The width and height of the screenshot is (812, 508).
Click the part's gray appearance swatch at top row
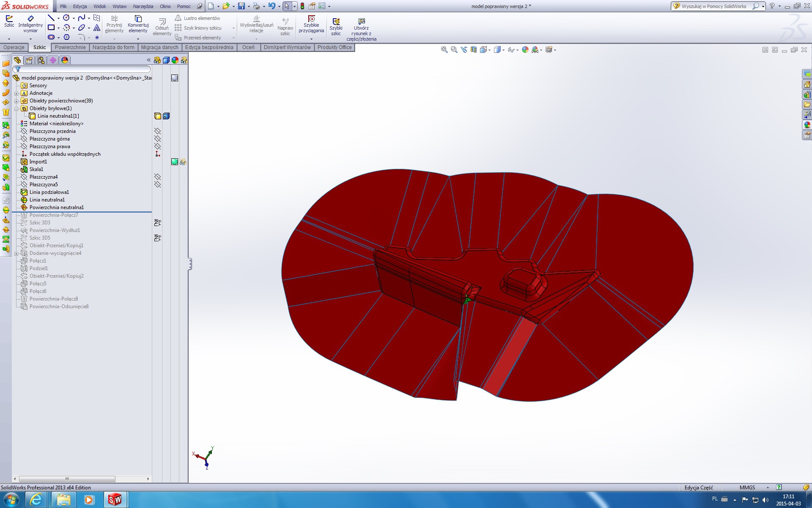(x=175, y=78)
